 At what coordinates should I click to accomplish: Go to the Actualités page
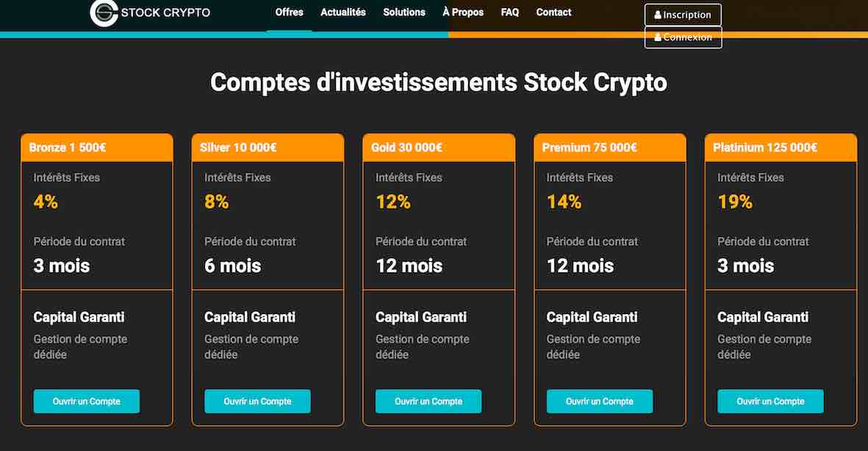click(343, 13)
